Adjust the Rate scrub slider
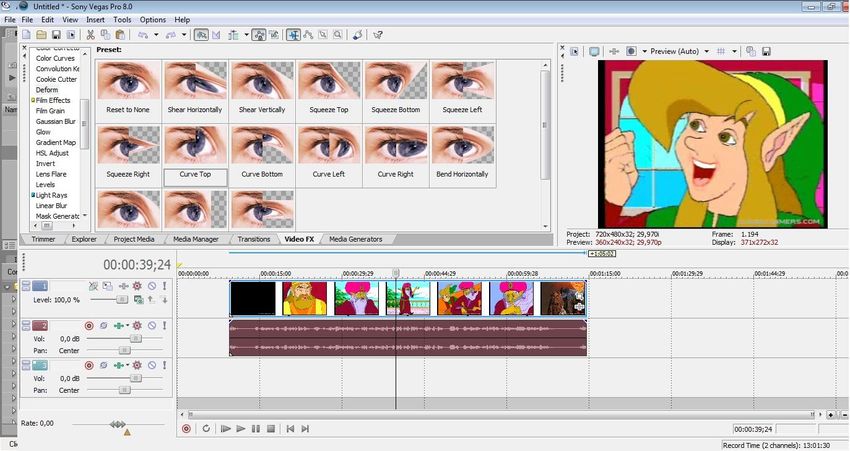Image resolution: width=850 pixels, height=451 pixels. click(x=118, y=424)
